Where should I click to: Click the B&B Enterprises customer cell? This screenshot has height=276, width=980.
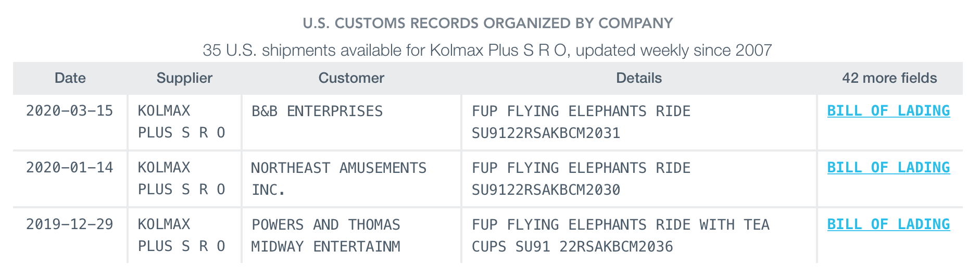pyautogui.click(x=317, y=111)
